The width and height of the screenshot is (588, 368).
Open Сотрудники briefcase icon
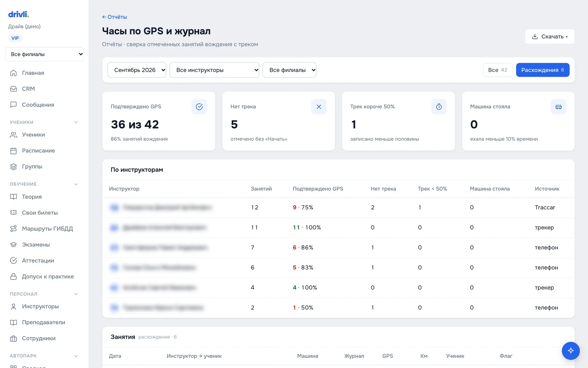(x=13, y=339)
